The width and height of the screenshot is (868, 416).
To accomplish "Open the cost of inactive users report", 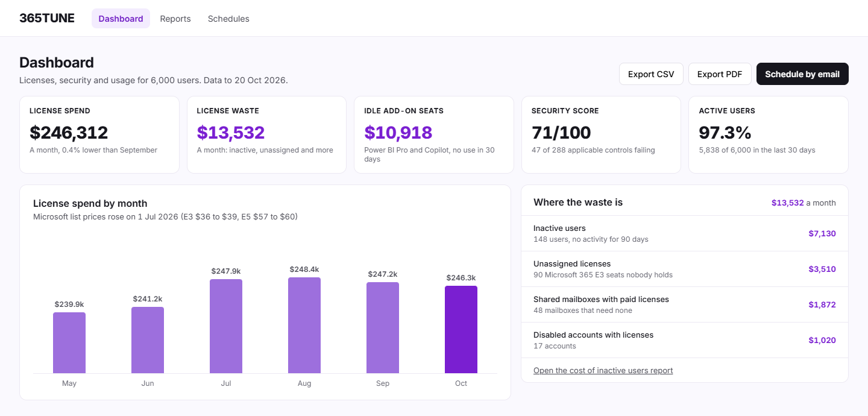I will (x=603, y=370).
